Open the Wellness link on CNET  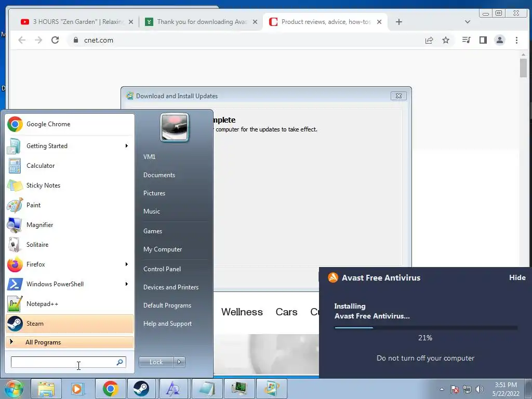(242, 312)
